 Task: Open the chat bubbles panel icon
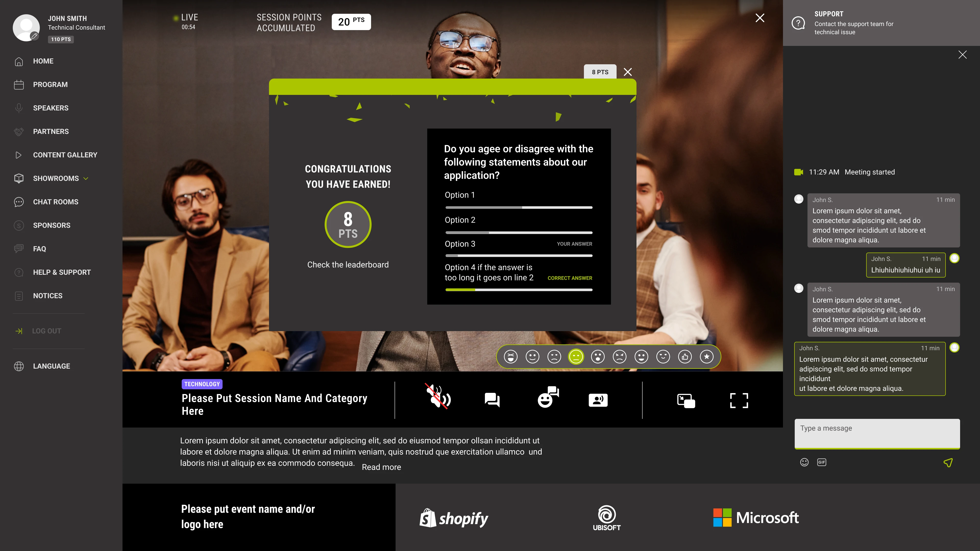coord(492,400)
